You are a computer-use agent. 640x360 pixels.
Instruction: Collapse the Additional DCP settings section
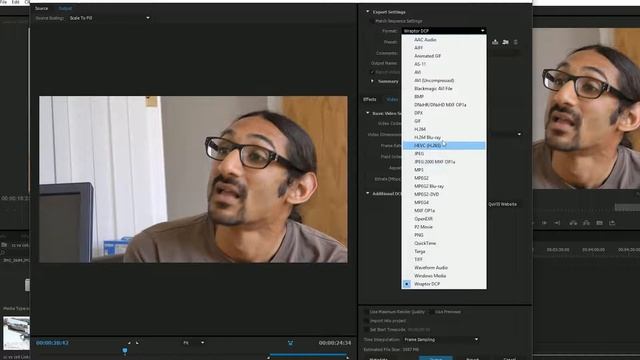367,193
